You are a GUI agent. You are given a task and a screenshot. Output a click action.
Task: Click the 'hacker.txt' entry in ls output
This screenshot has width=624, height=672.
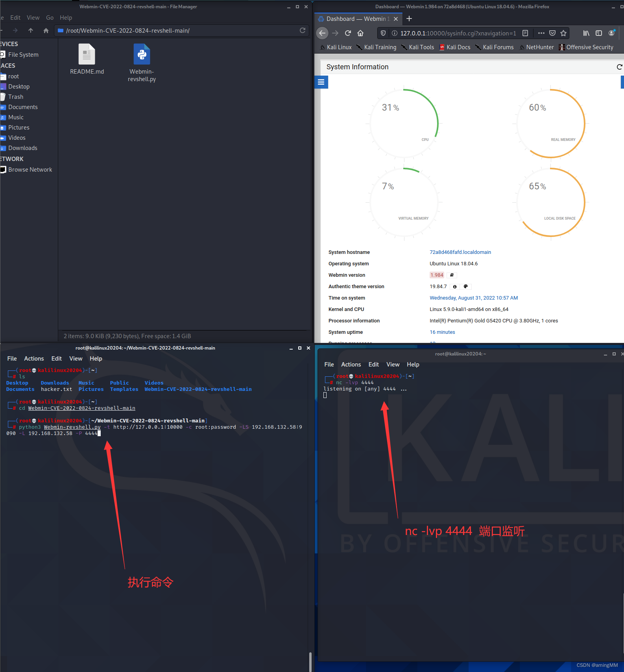(57, 389)
